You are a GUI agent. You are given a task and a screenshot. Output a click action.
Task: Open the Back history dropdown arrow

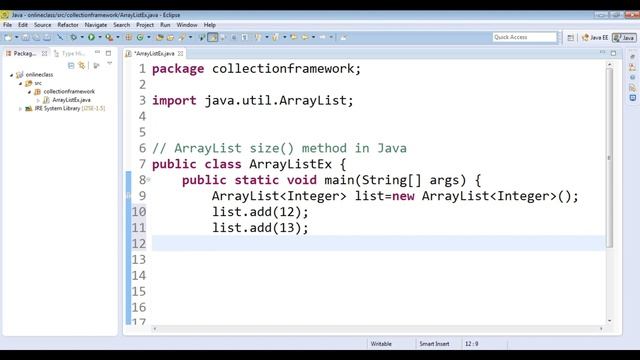click(x=313, y=37)
